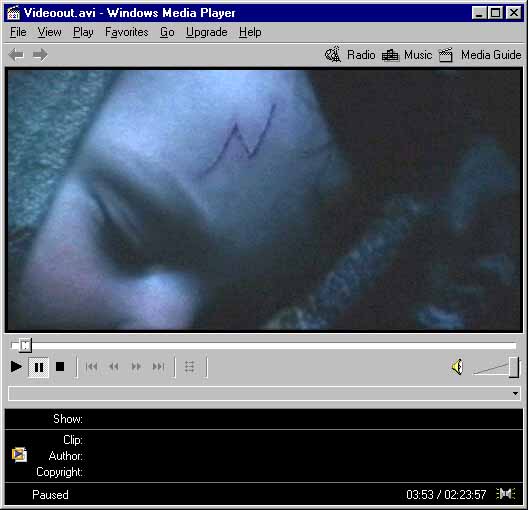Click the rewind icon

click(x=114, y=366)
